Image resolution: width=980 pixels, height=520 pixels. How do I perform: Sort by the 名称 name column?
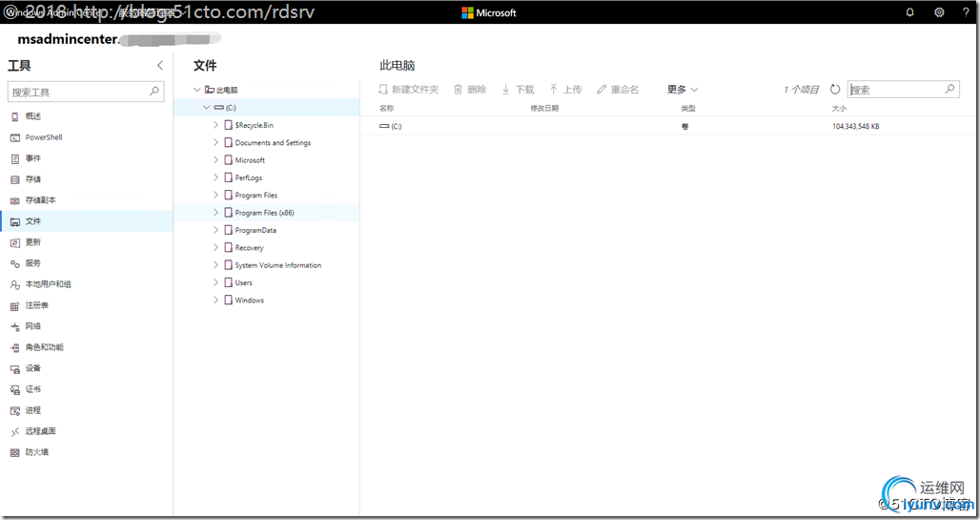(387, 108)
